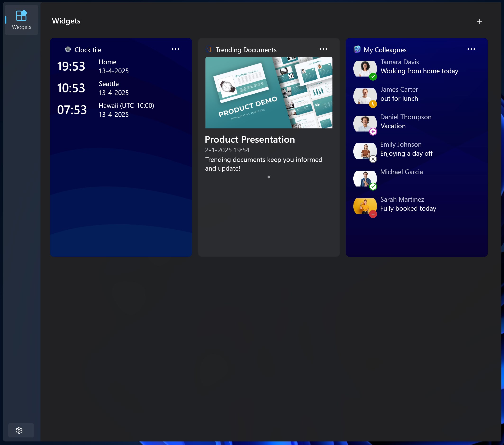The image size is (504, 445).
Task: Click the globe icon on Clock tile
Action: pos(68,50)
